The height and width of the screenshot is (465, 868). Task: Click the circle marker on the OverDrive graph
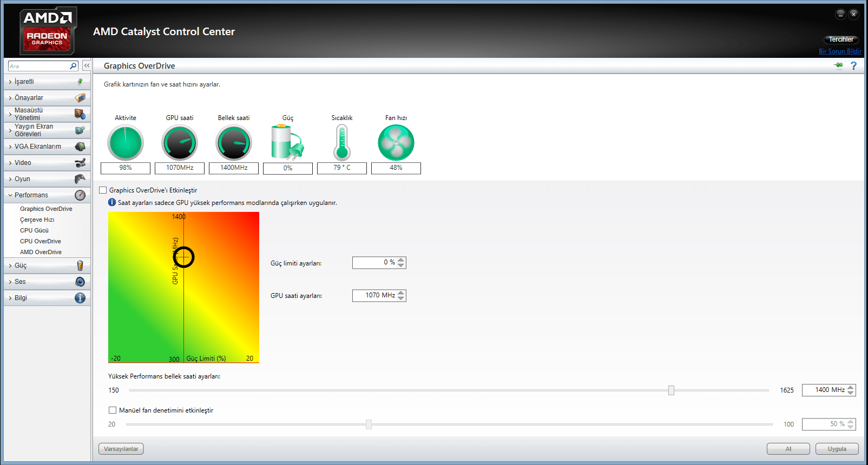tap(183, 257)
